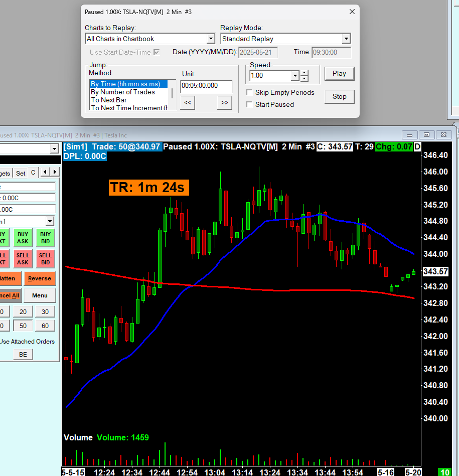Maximize the TSLA chart window
Image resolution: width=459 pixels, height=476 pixels.
(426, 135)
